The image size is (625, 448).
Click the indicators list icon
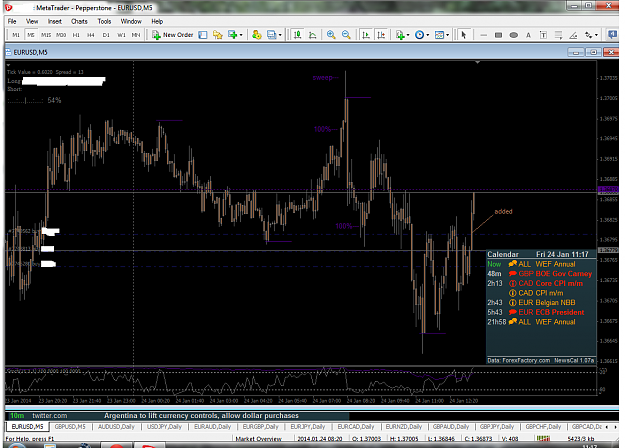point(400,35)
